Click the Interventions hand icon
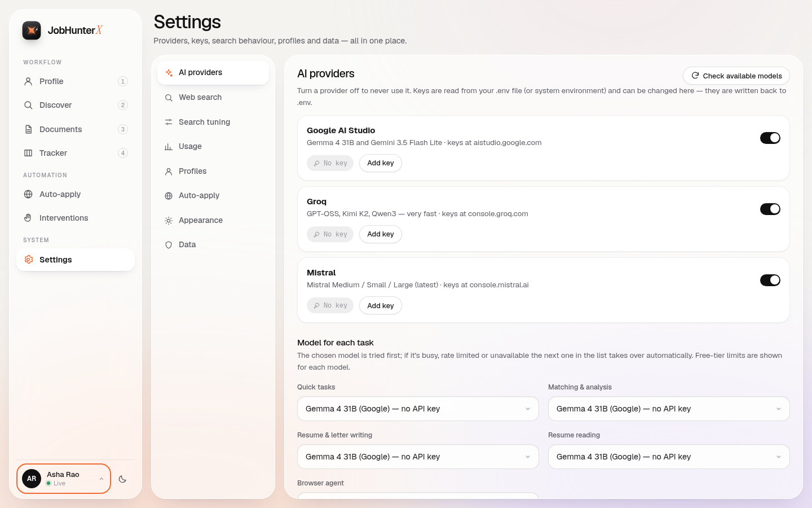The image size is (812, 508). [x=28, y=218]
